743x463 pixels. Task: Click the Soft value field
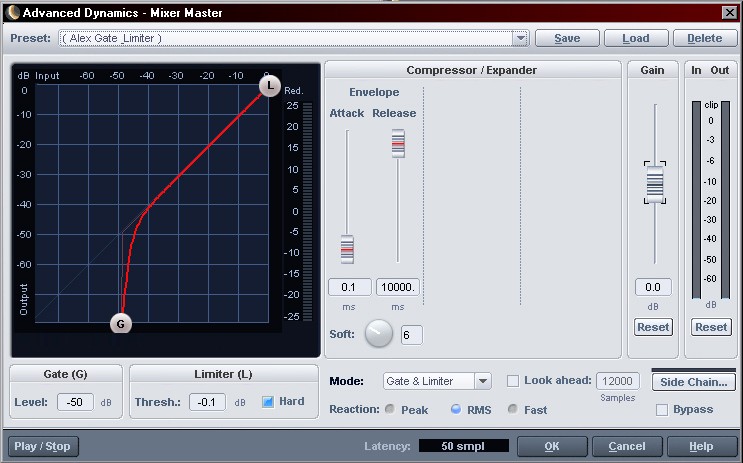point(411,335)
